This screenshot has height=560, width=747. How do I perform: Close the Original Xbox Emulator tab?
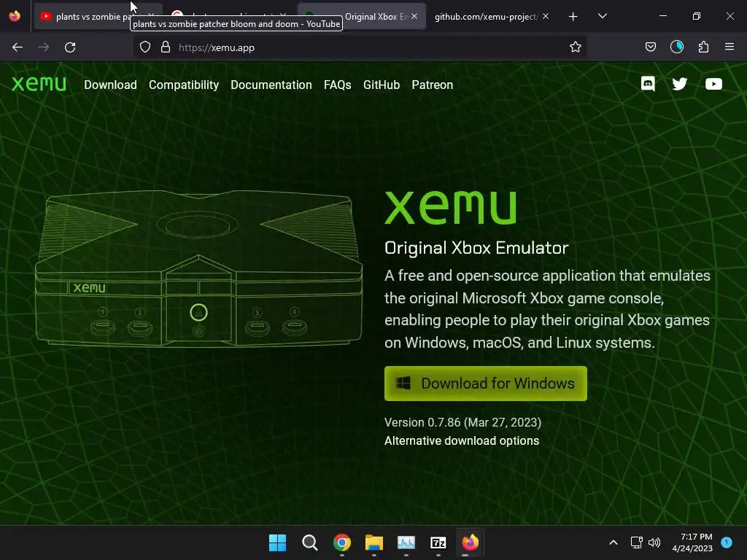[x=414, y=17]
